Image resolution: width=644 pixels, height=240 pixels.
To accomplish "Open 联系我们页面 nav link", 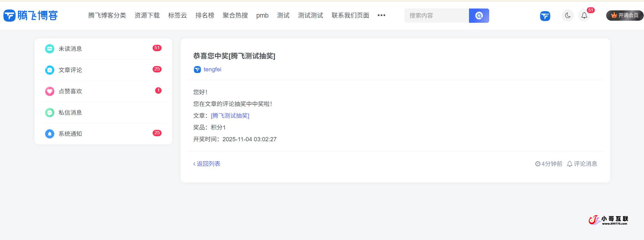I will point(350,15).
